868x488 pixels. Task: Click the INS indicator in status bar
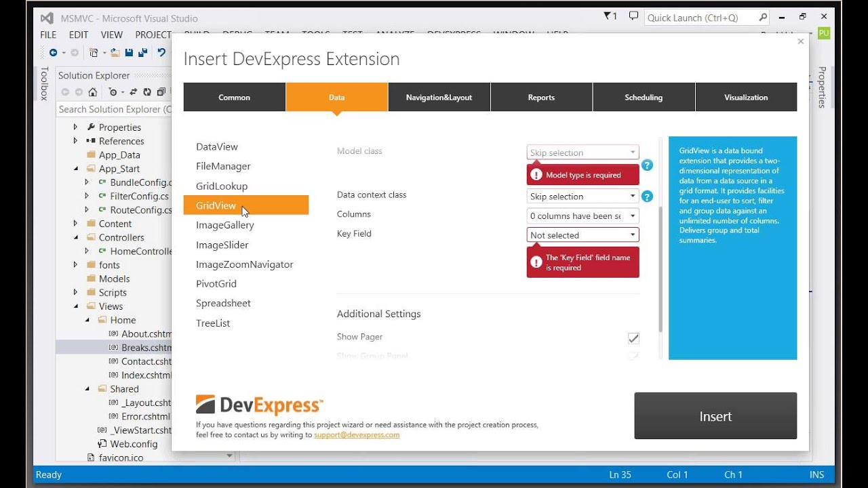tap(816, 474)
